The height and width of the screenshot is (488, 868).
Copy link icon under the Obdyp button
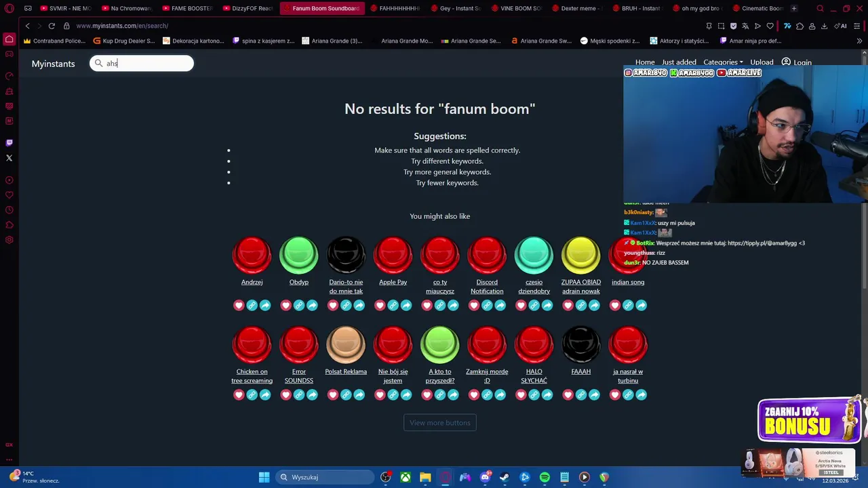[299, 306]
